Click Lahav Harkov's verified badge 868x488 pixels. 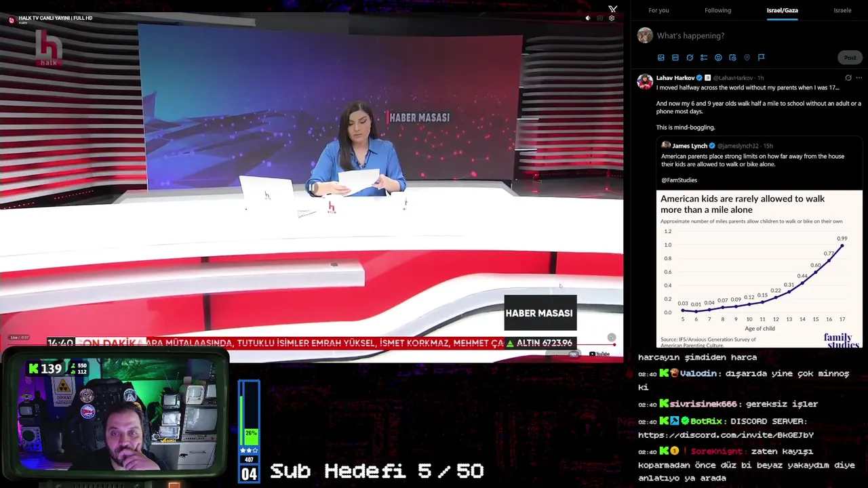tap(699, 78)
